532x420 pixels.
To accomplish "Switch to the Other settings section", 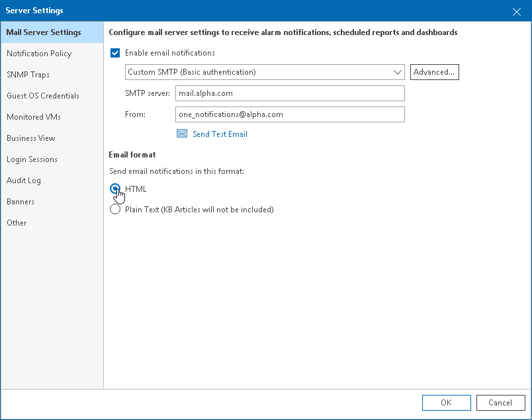I will (x=17, y=223).
